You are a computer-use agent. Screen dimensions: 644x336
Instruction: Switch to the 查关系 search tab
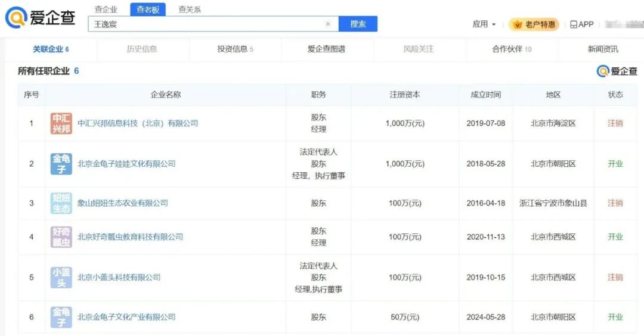pyautogui.click(x=190, y=9)
